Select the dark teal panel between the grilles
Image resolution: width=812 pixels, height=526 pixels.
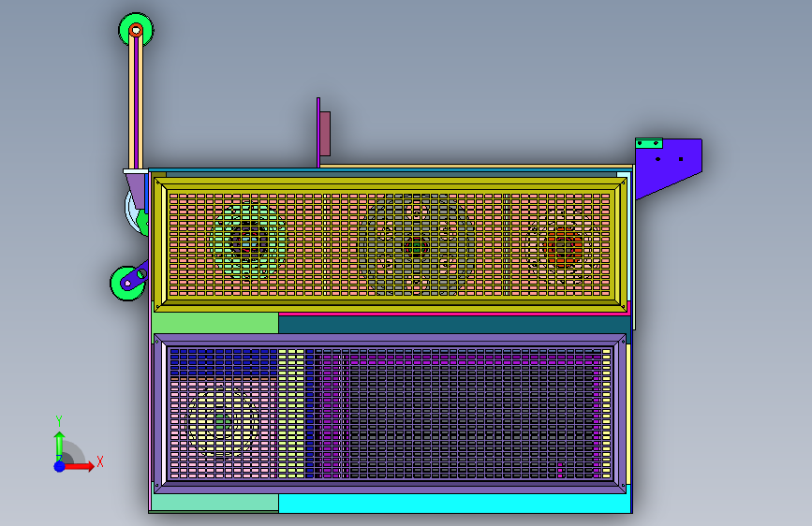[x=454, y=325]
